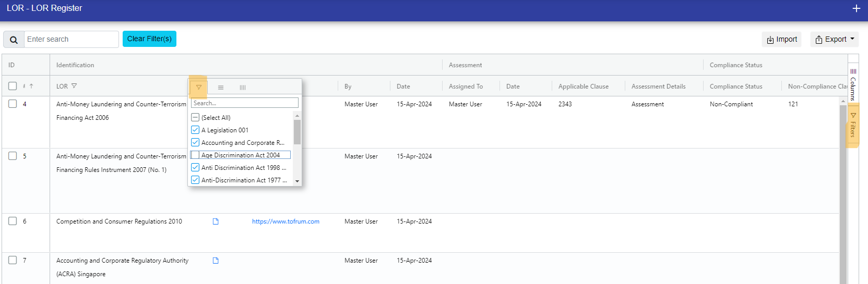Click the LOR column filter funnel icon
The height and width of the screenshot is (284, 868).
[74, 86]
